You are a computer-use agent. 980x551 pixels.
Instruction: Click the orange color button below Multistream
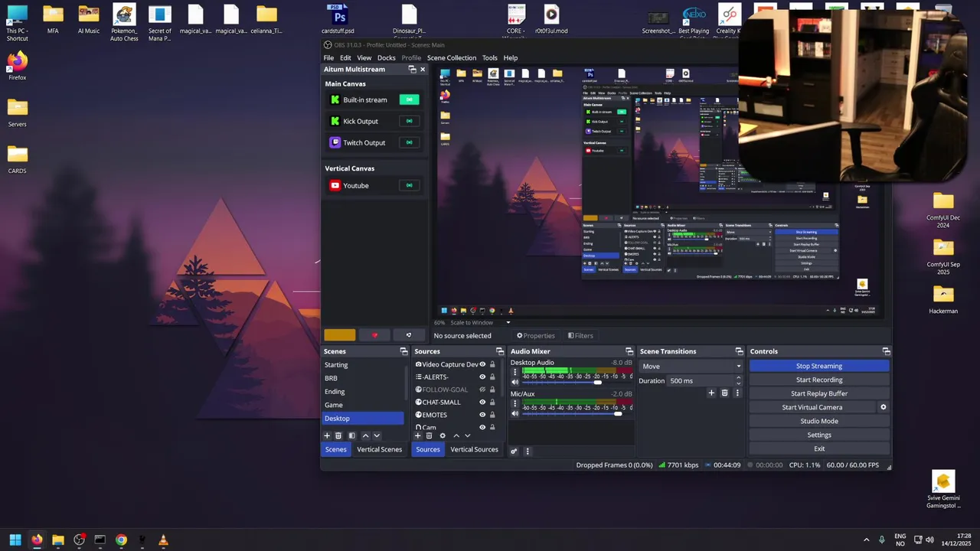(x=339, y=335)
